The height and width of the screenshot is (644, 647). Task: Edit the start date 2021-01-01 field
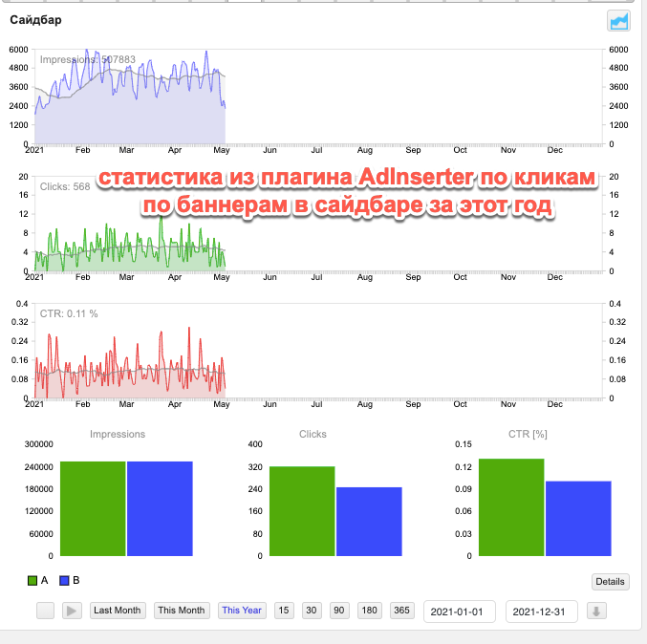[460, 612]
